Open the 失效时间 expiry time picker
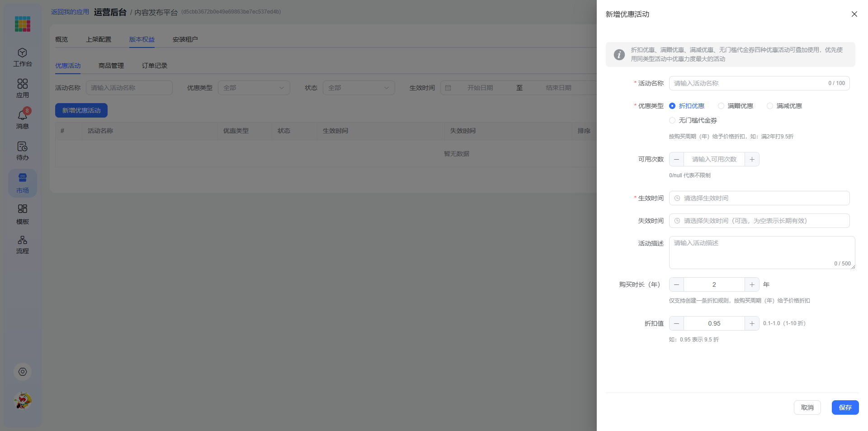 (759, 221)
